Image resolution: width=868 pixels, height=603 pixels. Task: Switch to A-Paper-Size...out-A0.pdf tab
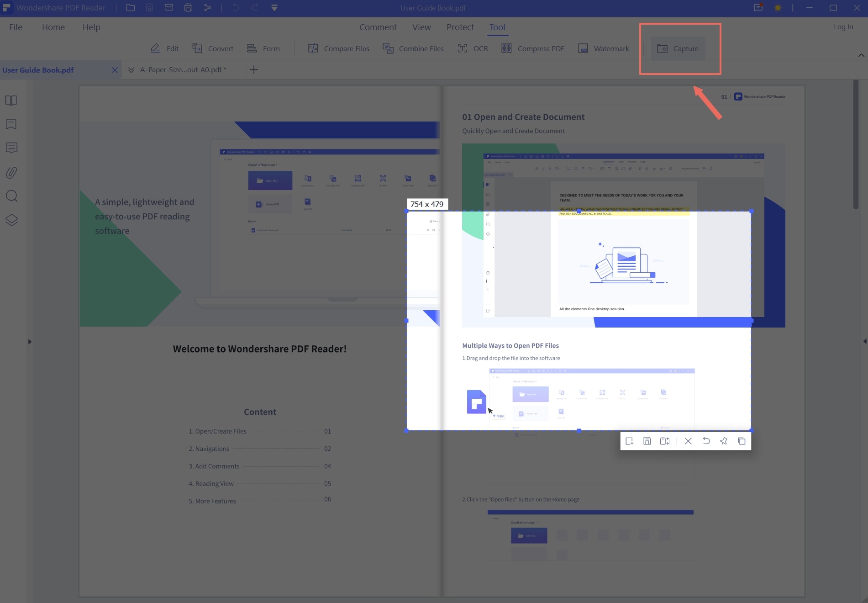[x=183, y=69]
